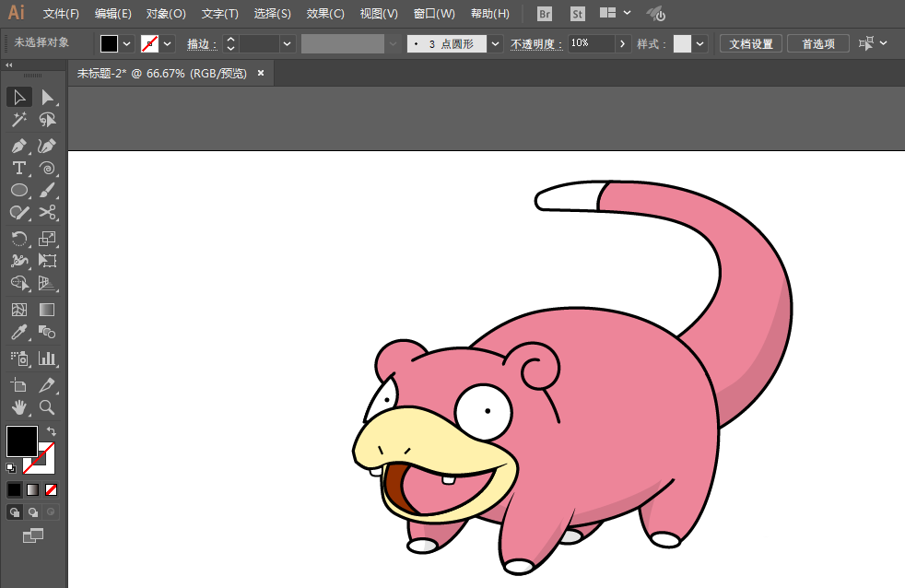Image resolution: width=905 pixels, height=588 pixels.
Task: Select the Mesh tool
Action: (19, 310)
